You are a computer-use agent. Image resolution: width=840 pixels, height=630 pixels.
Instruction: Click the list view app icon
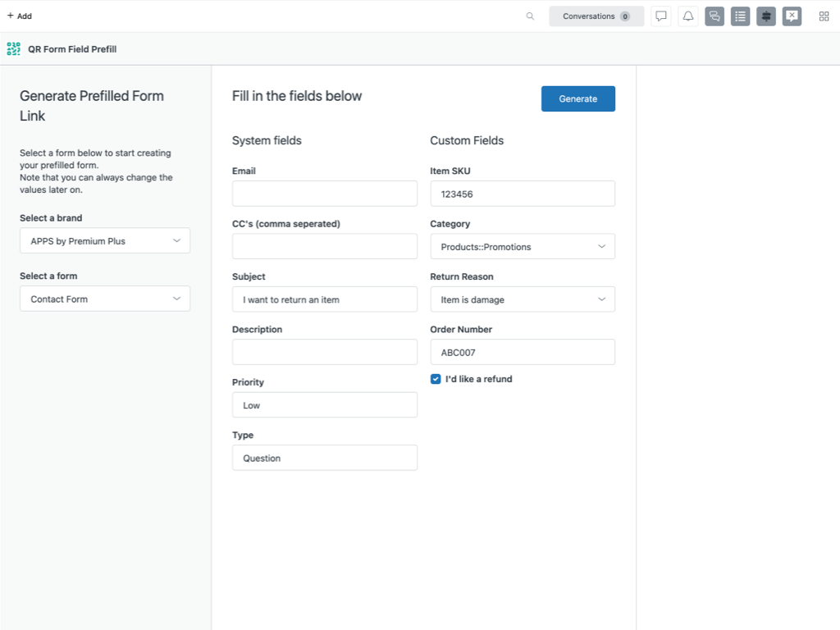coord(741,16)
